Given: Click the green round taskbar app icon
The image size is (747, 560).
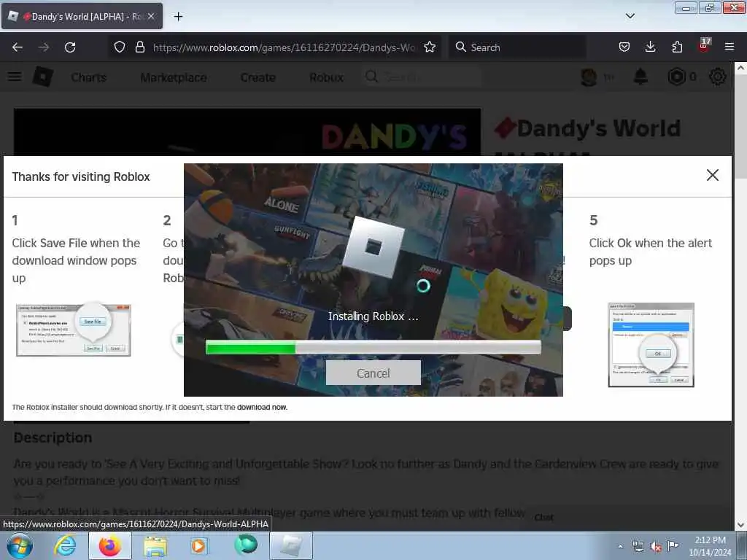Looking at the screenshot, I should 246,545.
